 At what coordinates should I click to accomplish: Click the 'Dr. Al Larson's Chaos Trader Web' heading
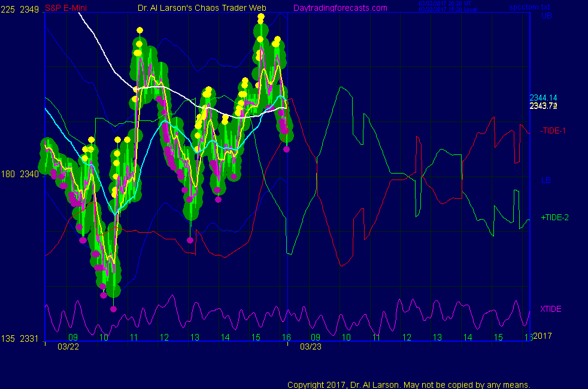[x=202, y=8]
